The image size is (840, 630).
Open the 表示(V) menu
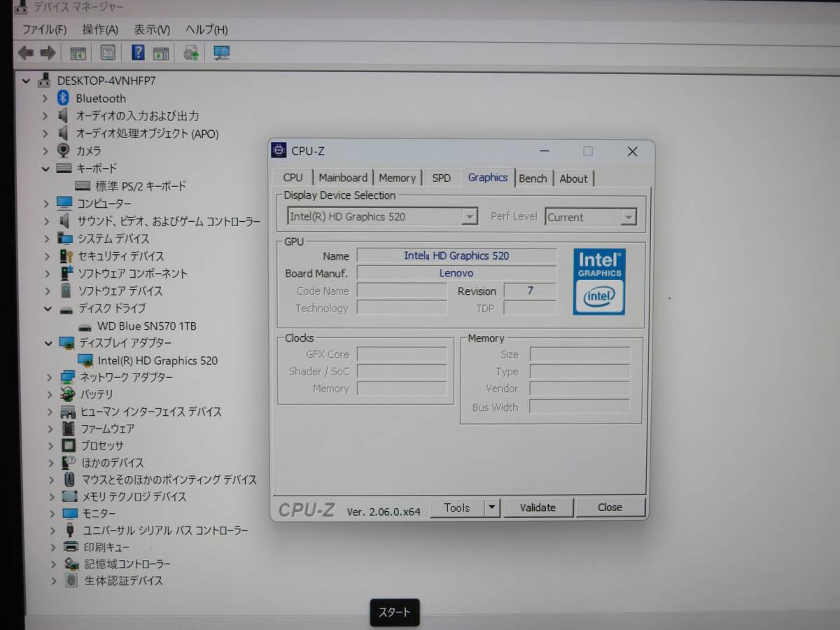(152, 29)
